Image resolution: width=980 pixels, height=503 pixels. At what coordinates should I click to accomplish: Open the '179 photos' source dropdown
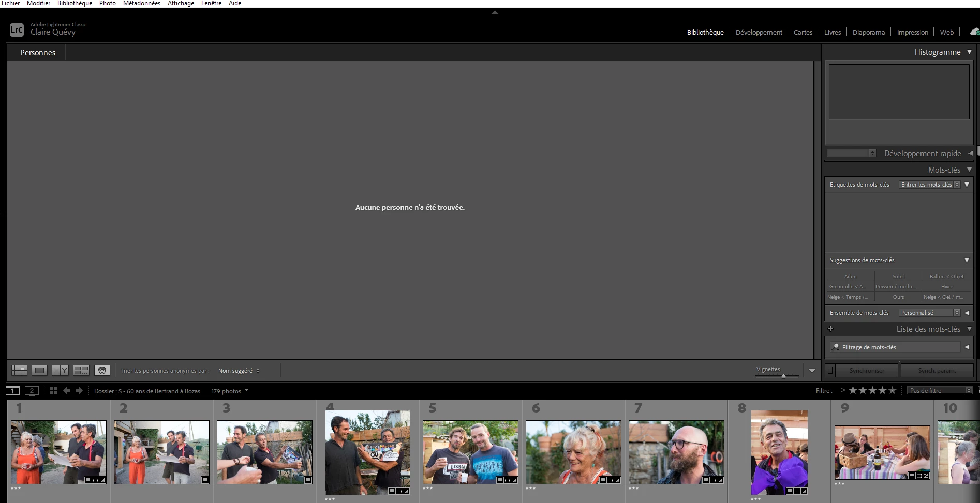point(230,391)
